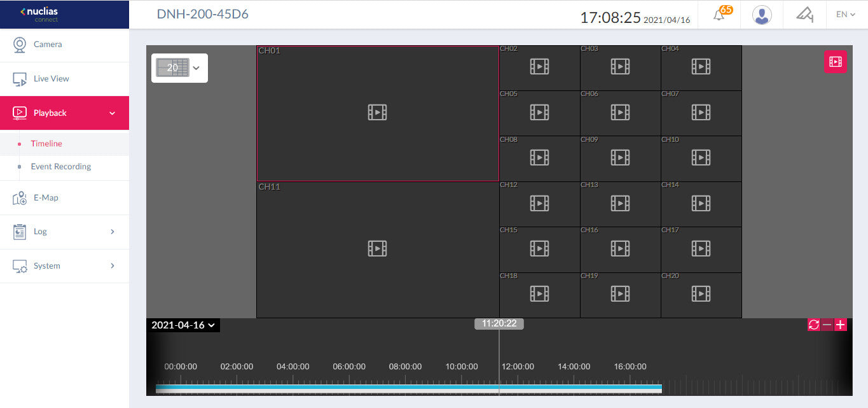Viewport: 868px width, 408px height.
Task: Open the E-Map page
Action: tap(64, 198)
